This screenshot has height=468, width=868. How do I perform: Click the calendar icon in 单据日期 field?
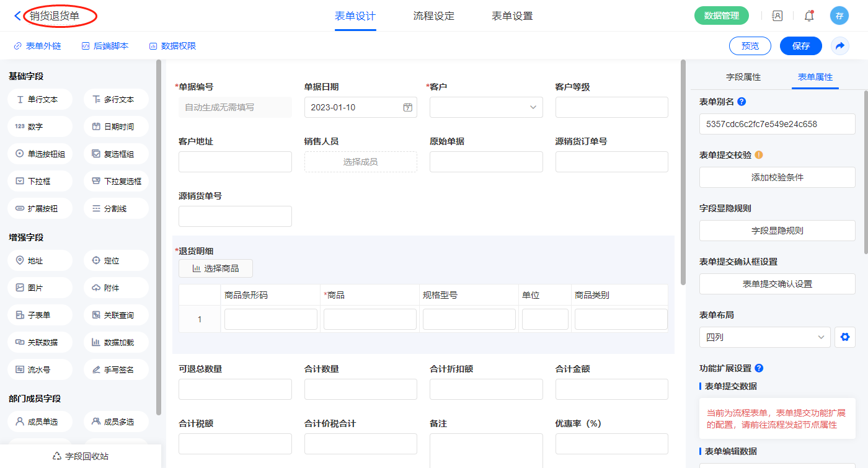tap(407, 107)
